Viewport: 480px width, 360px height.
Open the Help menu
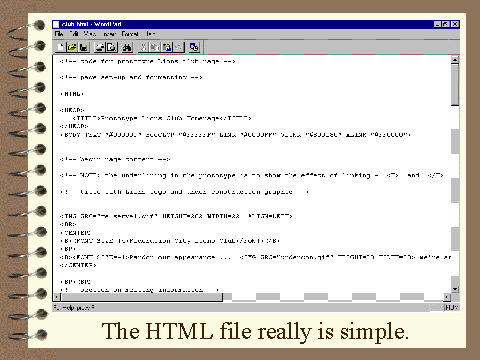pyautogui.click(x=151, y=34)
